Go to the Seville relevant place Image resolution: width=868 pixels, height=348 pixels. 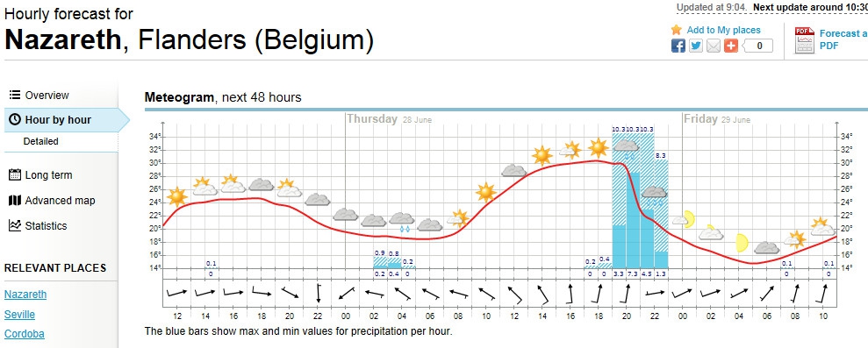coord(19,315)
